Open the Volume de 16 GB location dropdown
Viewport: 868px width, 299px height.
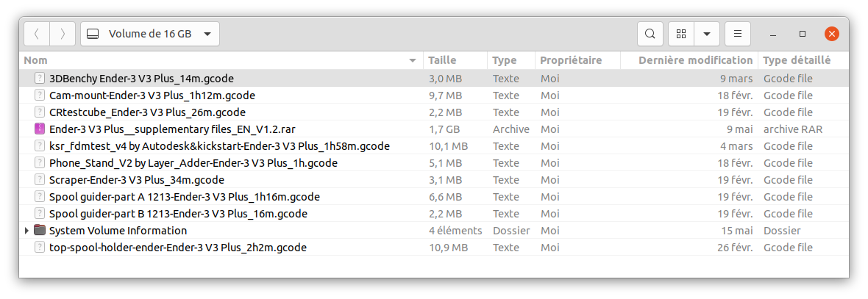[x=149, y=34]
